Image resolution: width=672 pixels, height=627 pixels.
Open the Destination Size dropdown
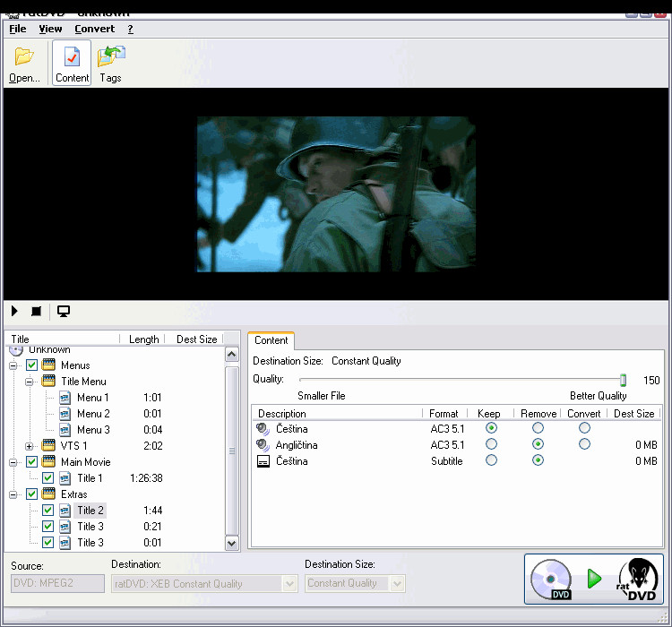397,583
